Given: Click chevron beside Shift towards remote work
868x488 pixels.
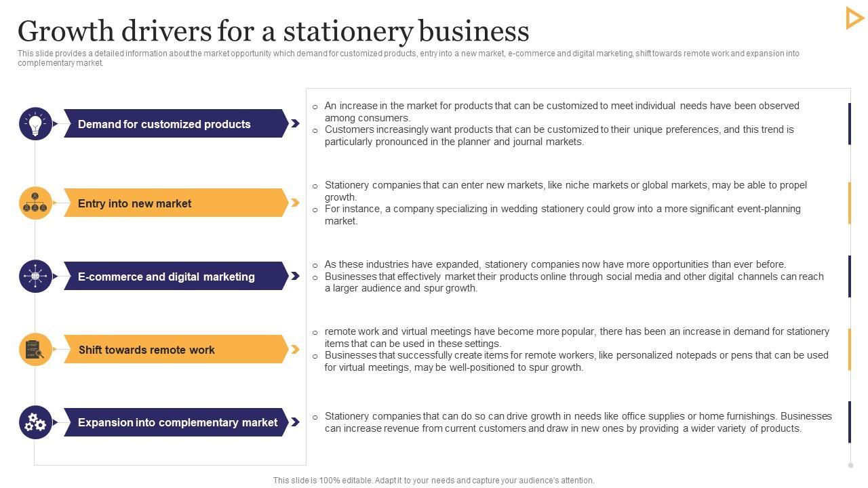Looking at the screenshot, I should (x=295, y=350).
